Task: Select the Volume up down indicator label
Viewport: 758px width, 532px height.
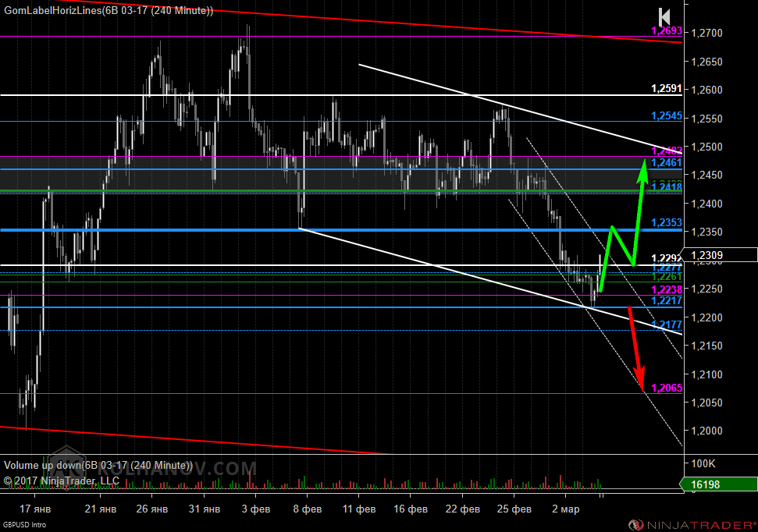Action: tap(98, 466)
